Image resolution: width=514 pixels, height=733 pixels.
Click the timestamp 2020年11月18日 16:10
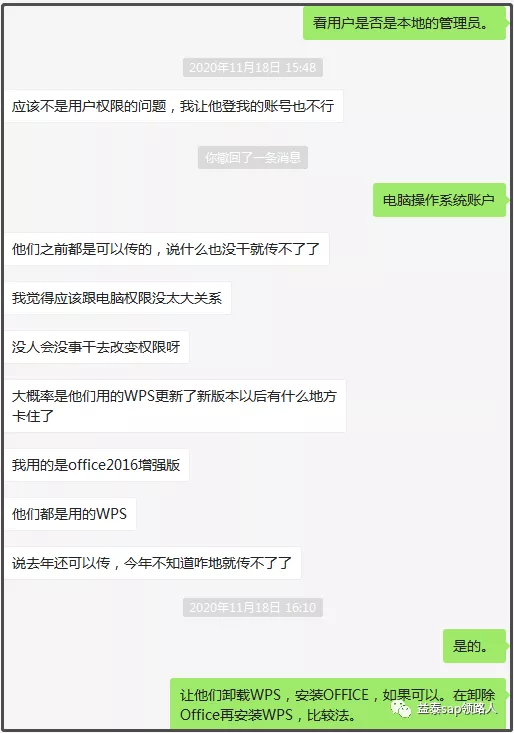point(253,607)
